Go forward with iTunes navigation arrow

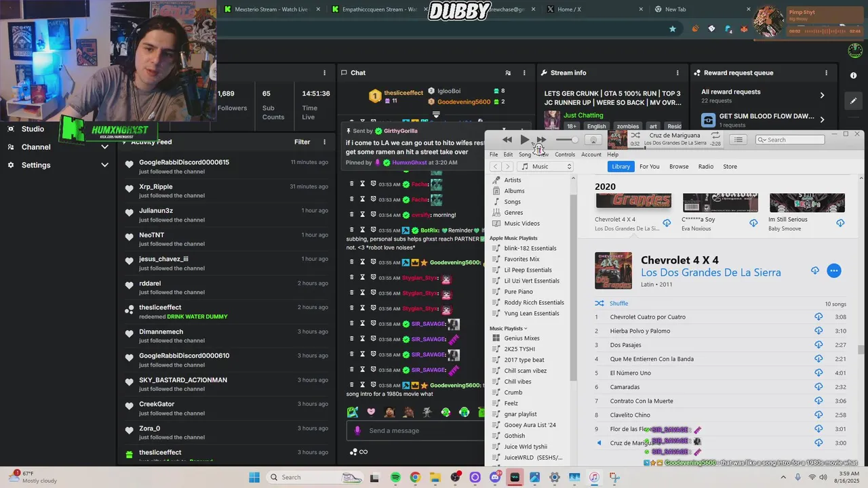507,167
